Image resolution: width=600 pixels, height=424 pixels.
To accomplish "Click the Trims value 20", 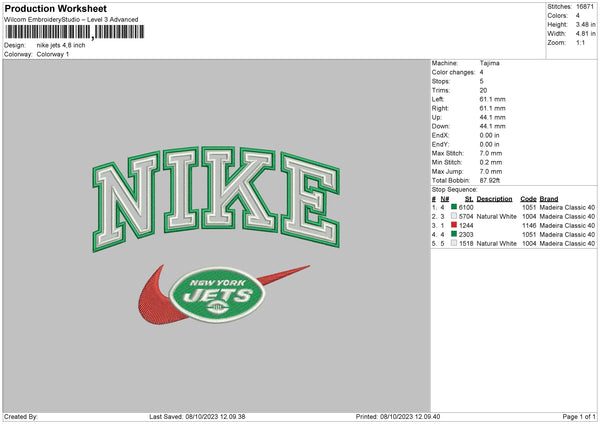I will pos(483,90).
